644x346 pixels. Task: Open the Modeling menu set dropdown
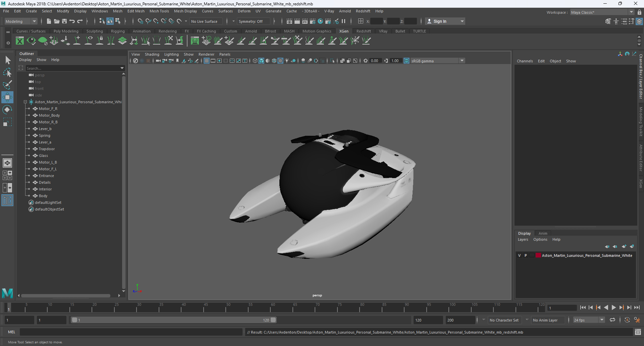click(21, 21)
